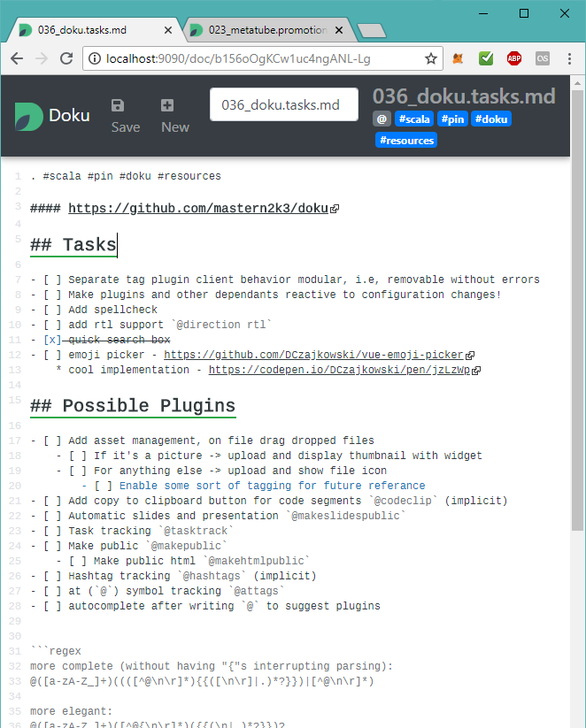Click the 'cool implementation' bullet text
This screenshot has height=728, width=586.
point(128,370)
